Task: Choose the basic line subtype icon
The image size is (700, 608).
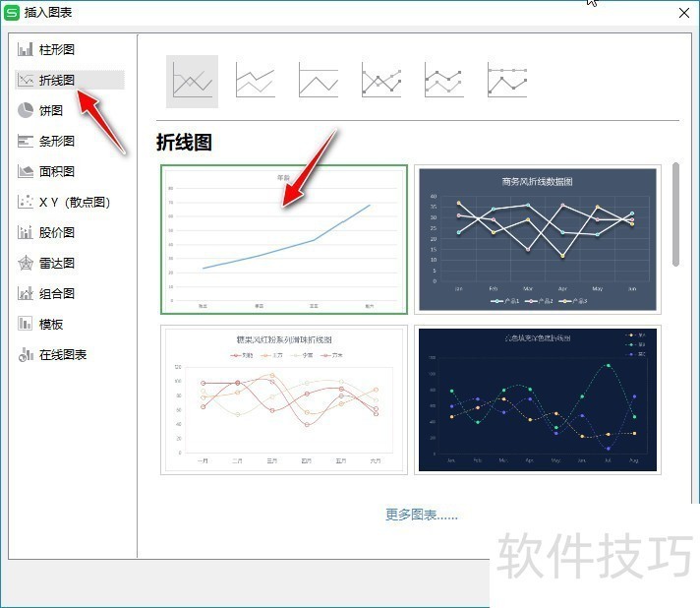Action: tap(192, 82)
